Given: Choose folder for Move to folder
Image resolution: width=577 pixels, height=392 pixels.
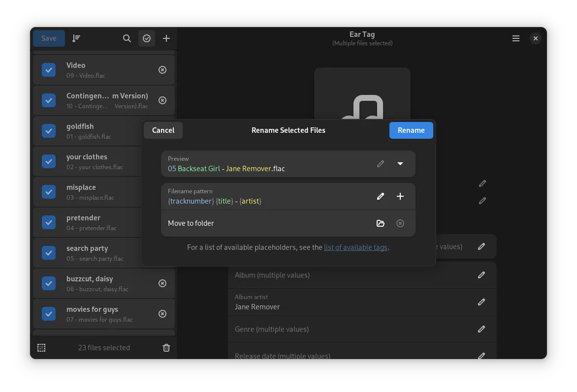Looking at the screenshot, I should [381, 223].
